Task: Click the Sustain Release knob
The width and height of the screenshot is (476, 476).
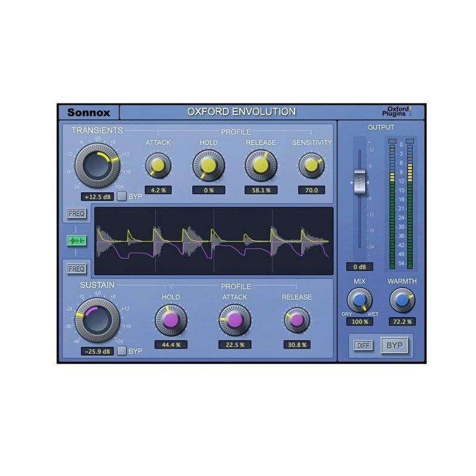Action: (297, 320)
